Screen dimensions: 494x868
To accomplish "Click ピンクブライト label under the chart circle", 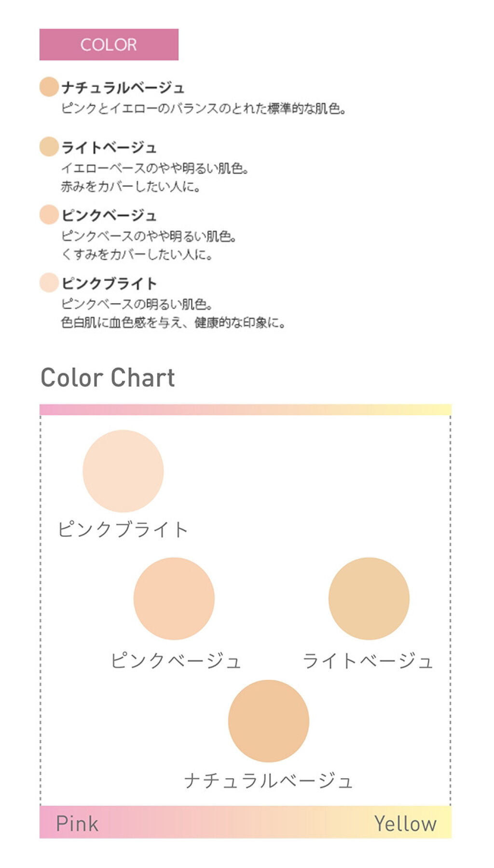I will pyautogui.click(x=123, y=530).
